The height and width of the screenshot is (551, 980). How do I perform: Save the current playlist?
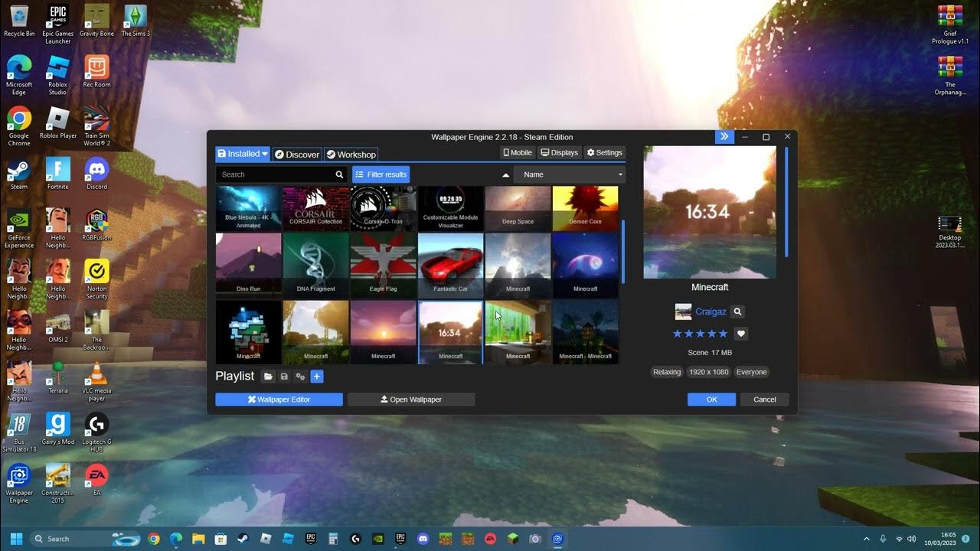click(x=284, y=377)
